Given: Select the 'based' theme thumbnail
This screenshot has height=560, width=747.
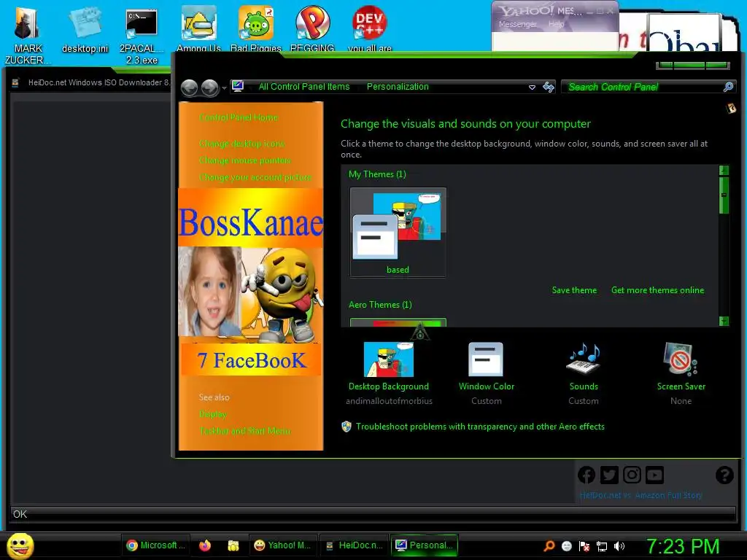Looking at the screenshot, I should pyautogui.click(x=398, y=232).
